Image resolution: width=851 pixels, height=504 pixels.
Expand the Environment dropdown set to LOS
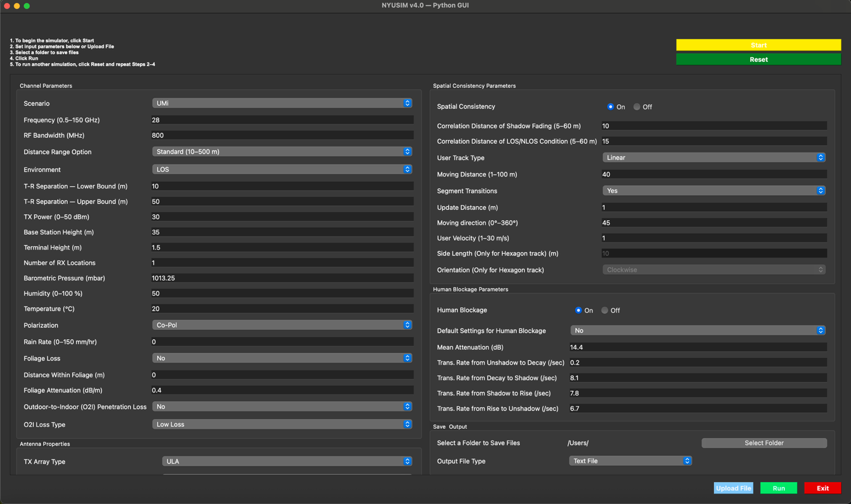(x=282, y=170)
